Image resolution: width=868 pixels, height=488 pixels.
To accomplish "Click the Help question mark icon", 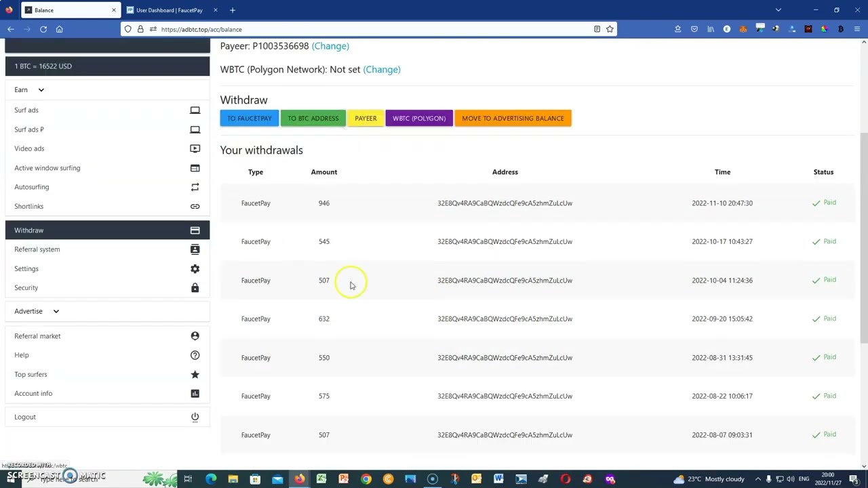I will pyautogui.click(x=195, y=355).
